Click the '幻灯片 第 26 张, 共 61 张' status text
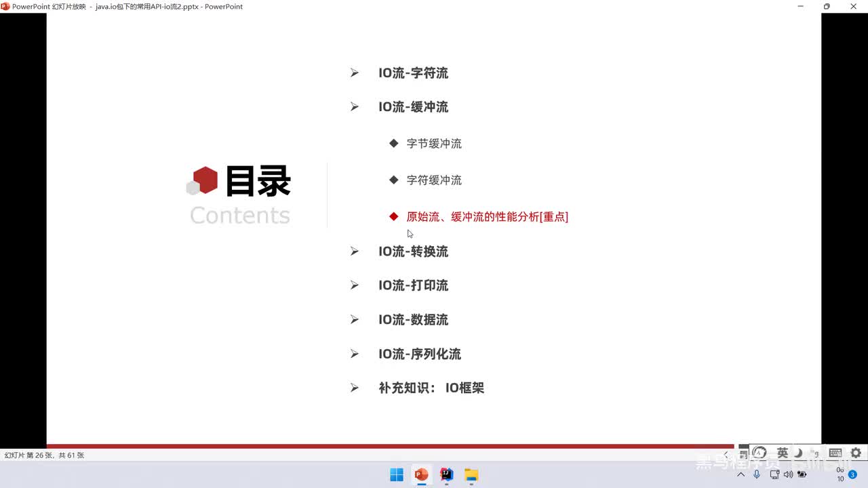The height and width of the screenshot is (488, 868). pyautogui.click(x=44, y=455)
